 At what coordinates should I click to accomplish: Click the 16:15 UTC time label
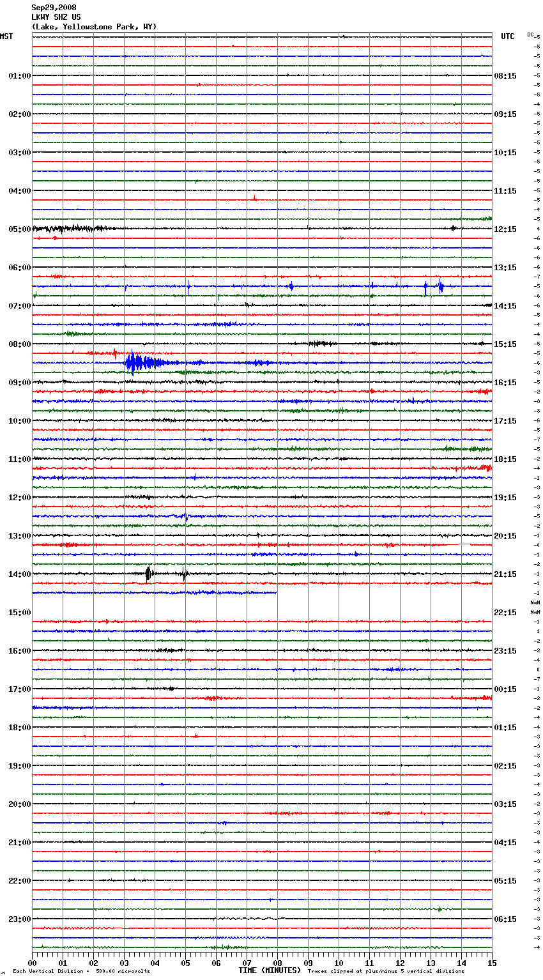(505, 383)
